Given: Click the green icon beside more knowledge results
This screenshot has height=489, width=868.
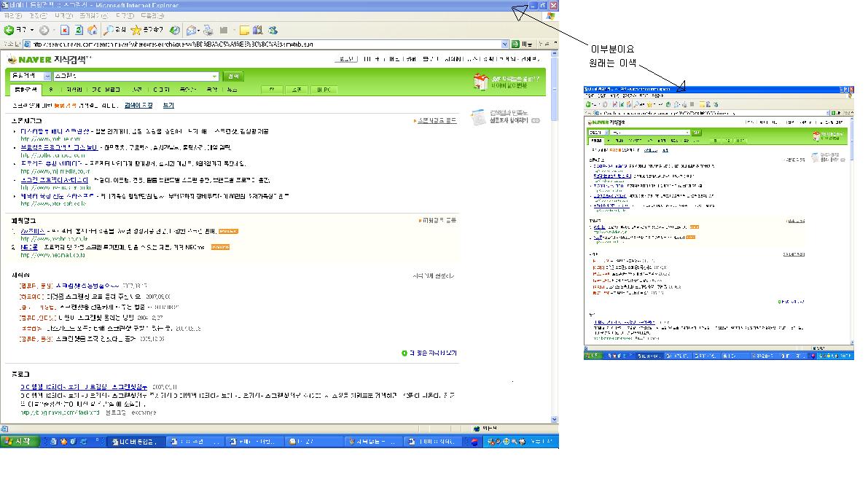Looking at the screenshot, I should click(x=404, y=353).
